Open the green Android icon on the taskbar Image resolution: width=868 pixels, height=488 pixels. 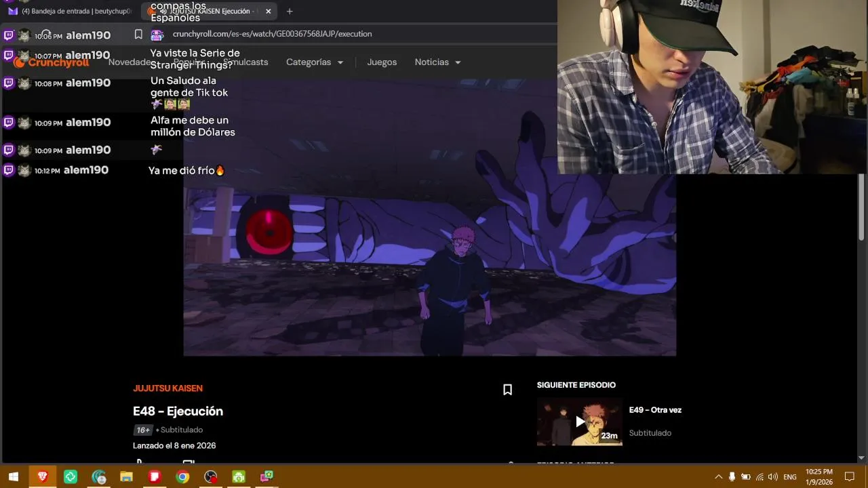pos(239,477)
